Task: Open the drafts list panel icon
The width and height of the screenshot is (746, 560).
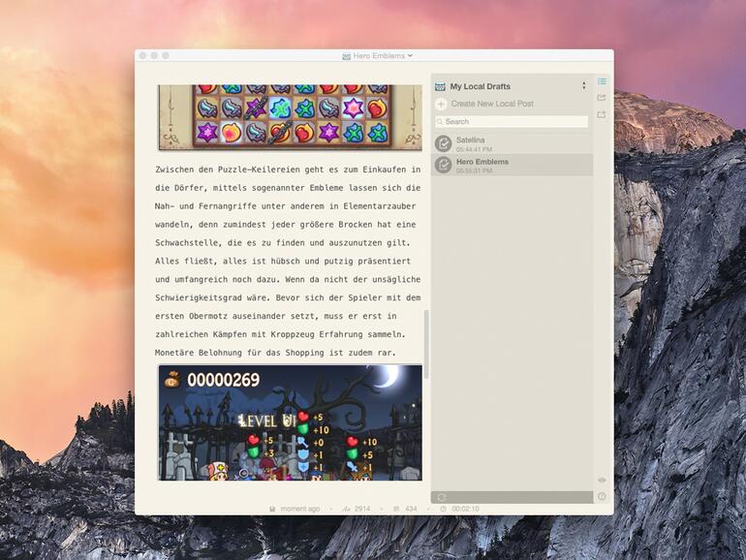Action: (602, 81)
